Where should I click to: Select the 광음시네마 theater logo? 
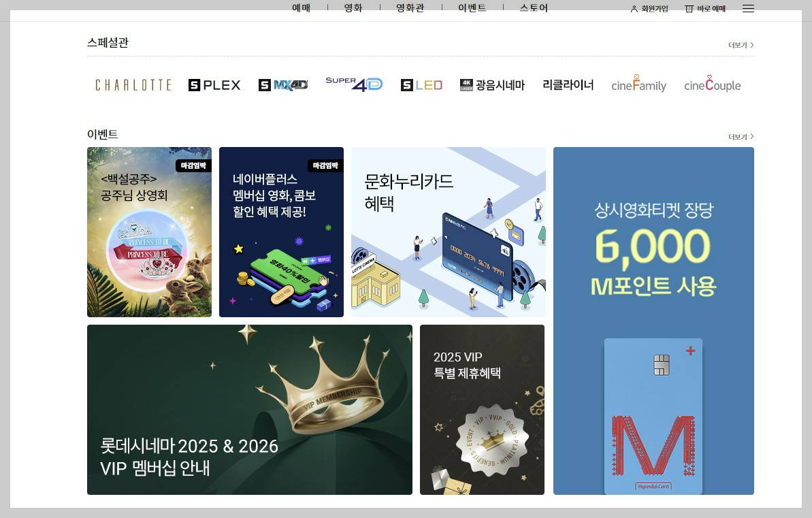[x=493, y=85]
